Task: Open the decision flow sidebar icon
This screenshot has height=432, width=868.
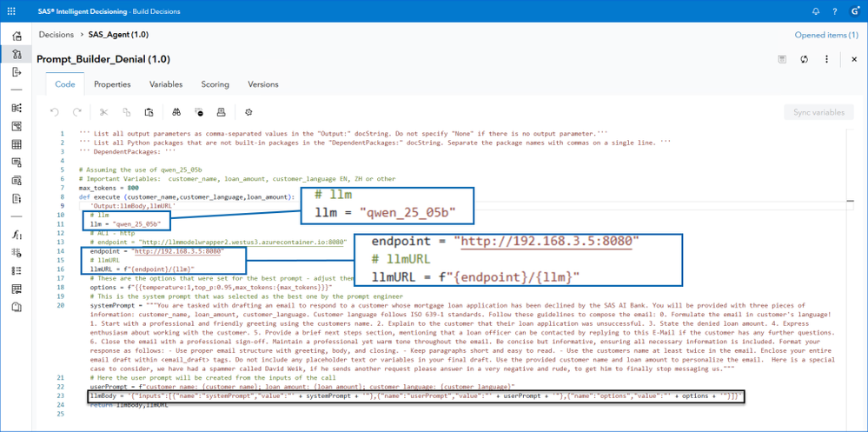Action: (17, 108)
